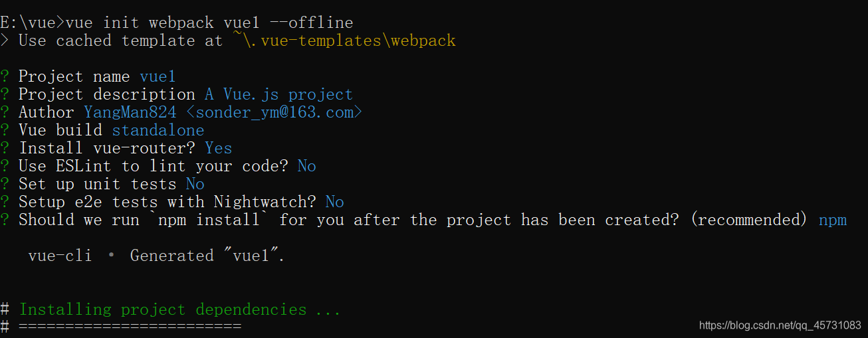This screenshot has height=338, width=868.
Task: Click the vue-cli label text
Action: pos(60,256)
